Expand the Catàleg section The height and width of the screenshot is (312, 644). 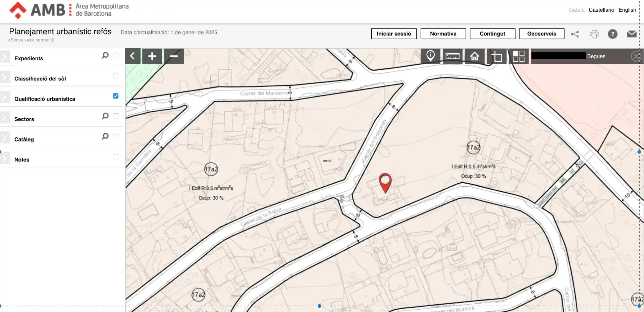pyautogui.click(x=5, y=138)
